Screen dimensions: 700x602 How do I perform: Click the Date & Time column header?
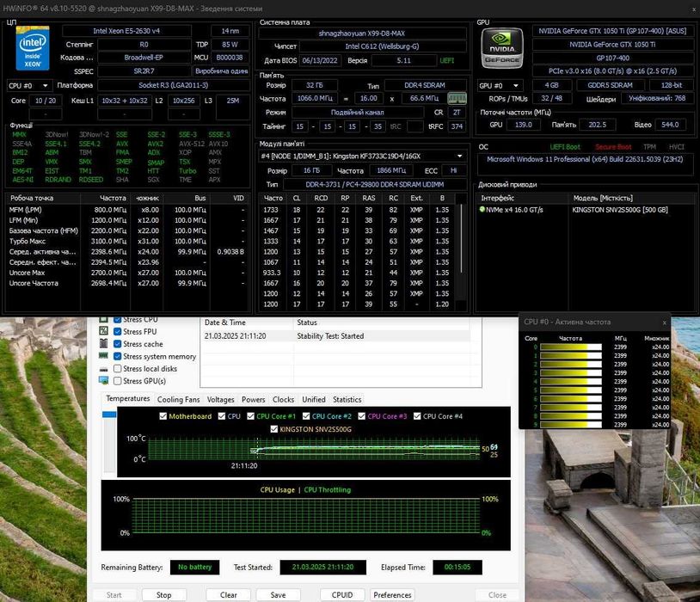click(225, 322)
